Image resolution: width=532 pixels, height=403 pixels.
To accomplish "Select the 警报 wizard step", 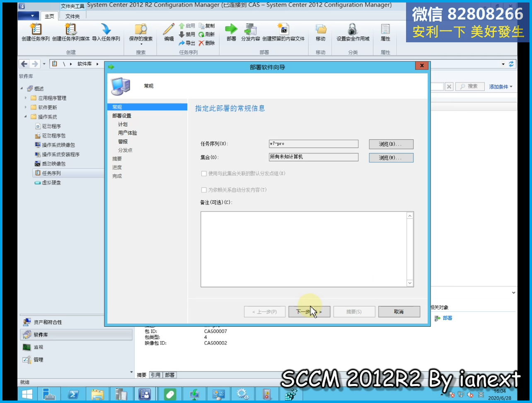I will point(123,142).
